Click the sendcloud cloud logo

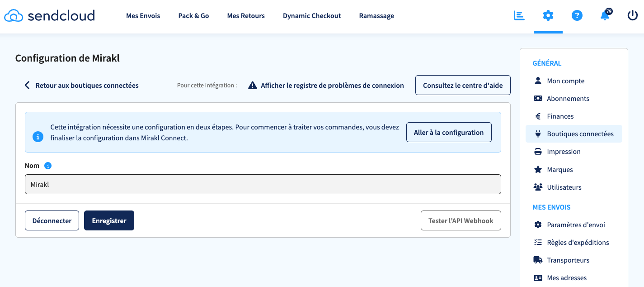14,15
